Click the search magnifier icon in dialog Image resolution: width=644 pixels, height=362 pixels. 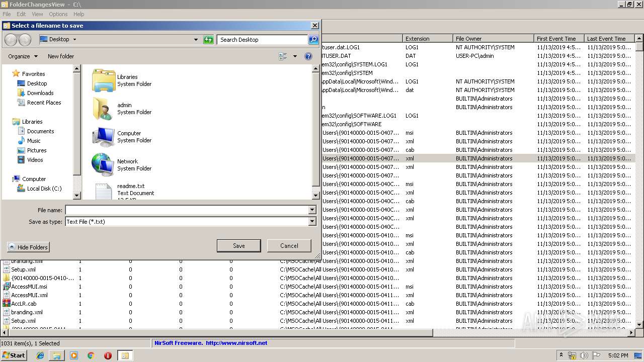pyautogui.click(x=313, y=39)
